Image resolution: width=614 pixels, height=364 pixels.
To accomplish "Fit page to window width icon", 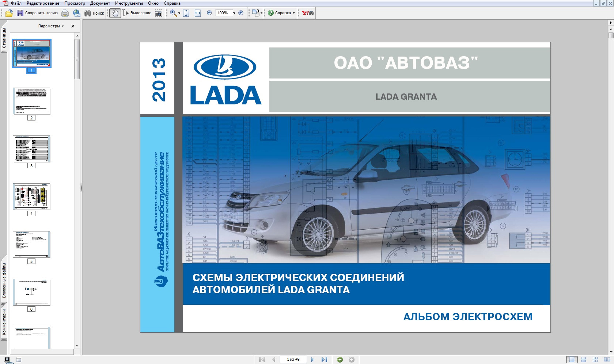I will [198, 13].
